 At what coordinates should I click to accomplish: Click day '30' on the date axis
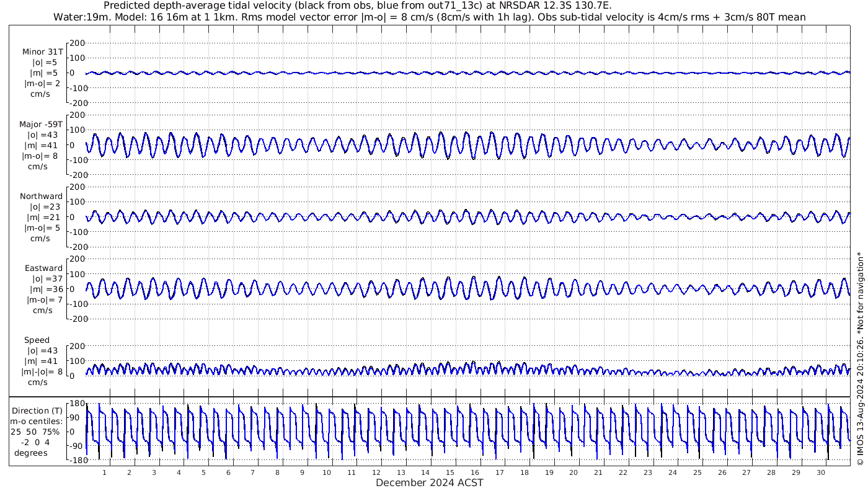[x=821, y=472]
